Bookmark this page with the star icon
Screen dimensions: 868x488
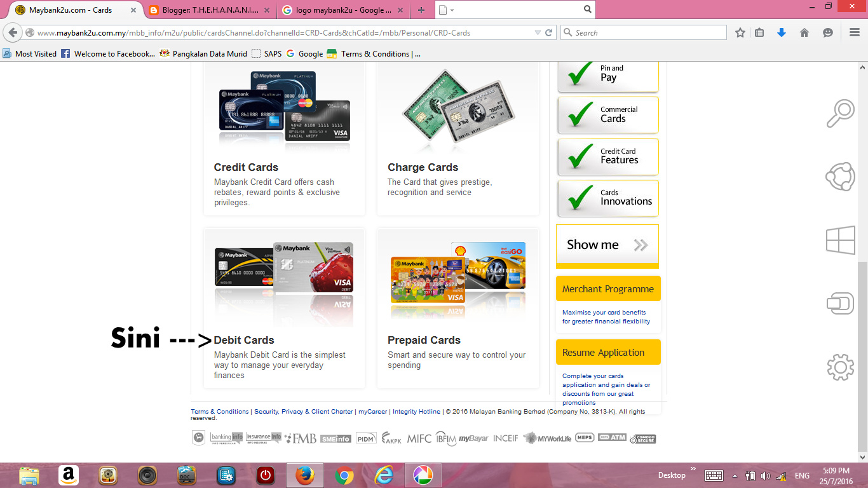tap(740, 32)
